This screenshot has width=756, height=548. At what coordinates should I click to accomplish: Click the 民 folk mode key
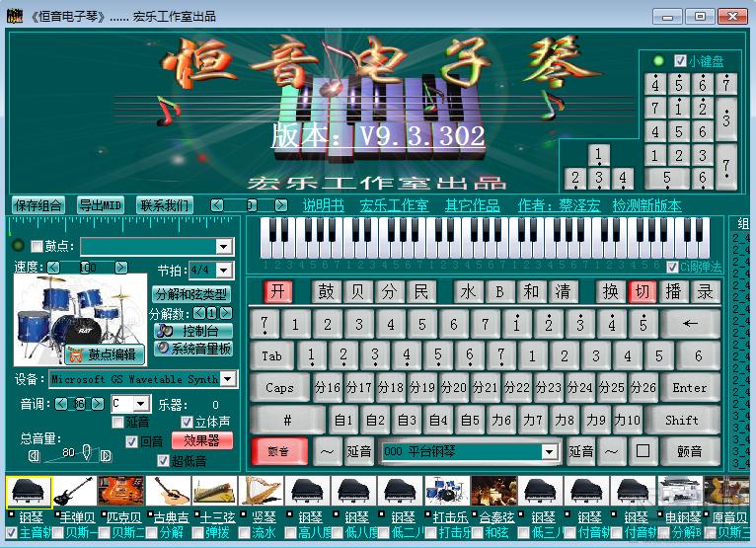[420, 291]
